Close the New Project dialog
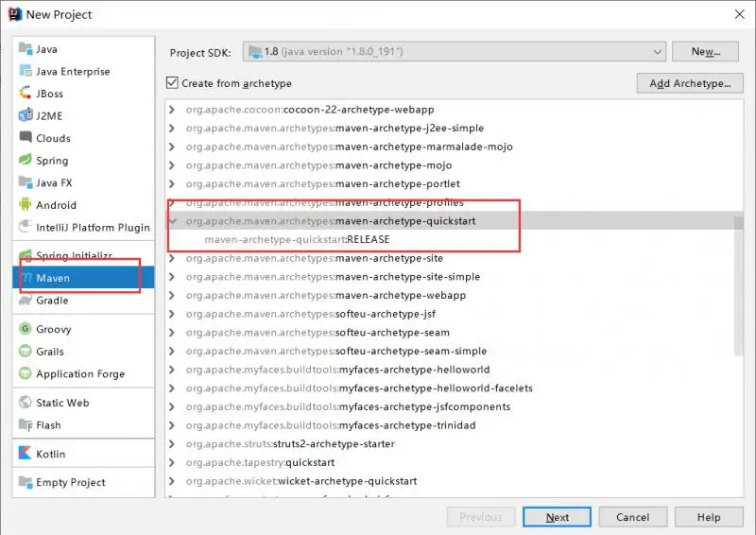Viewport: 756px width, 535px height. 740,14
